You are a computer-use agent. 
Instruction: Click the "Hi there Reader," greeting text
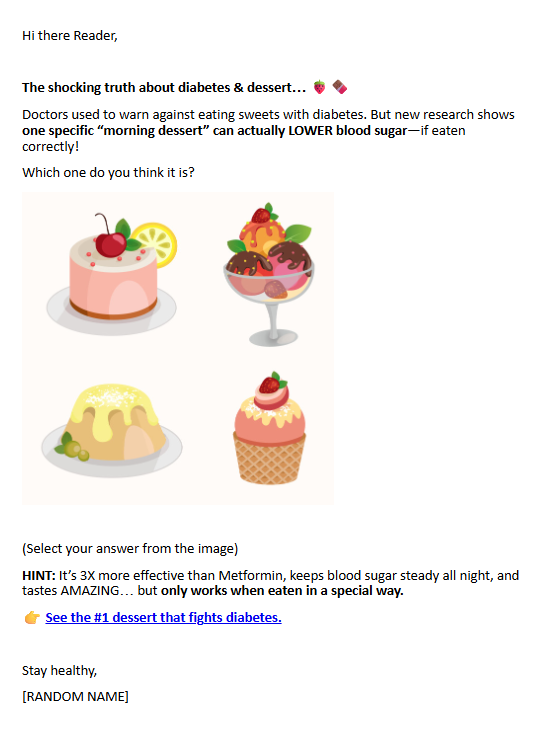point(70,36)
